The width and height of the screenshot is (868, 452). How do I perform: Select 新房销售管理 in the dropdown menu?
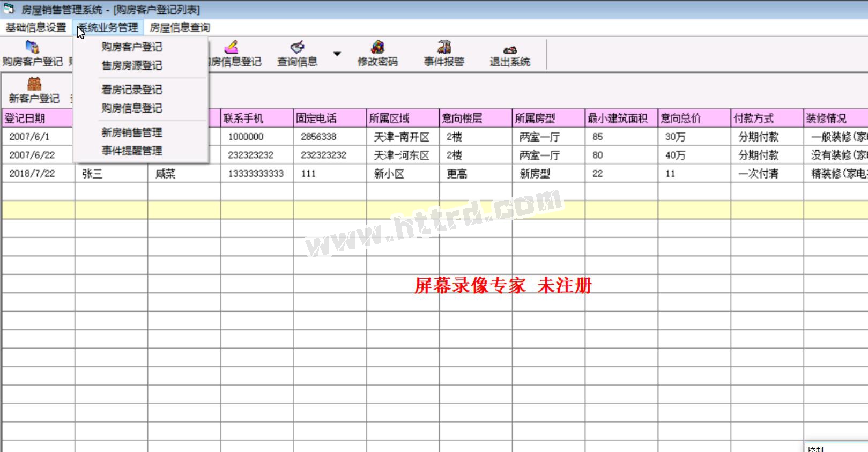pyautogui.click(x=132, y=132)
